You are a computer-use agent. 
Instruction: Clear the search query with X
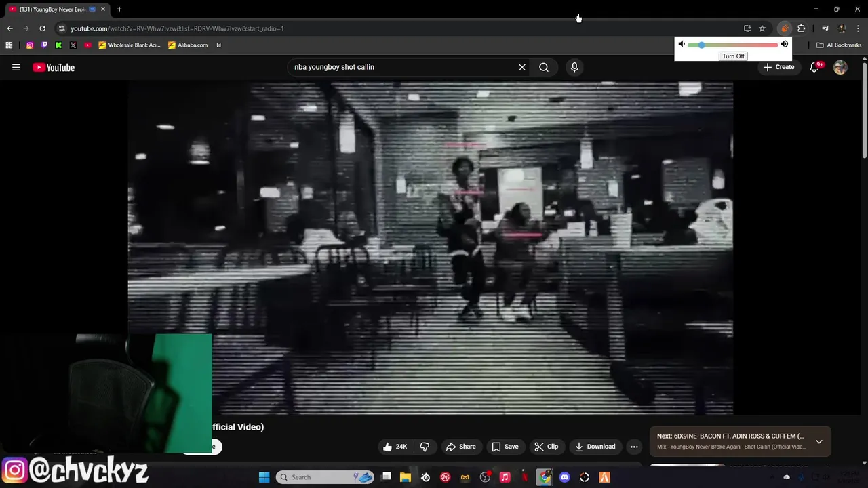522,67
